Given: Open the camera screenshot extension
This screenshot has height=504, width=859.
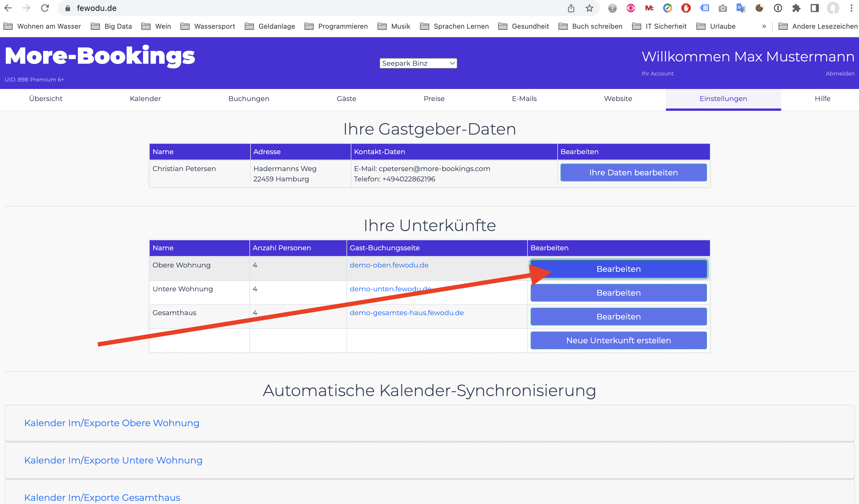Looking at the screenshot, I should (x=723, y=8).
